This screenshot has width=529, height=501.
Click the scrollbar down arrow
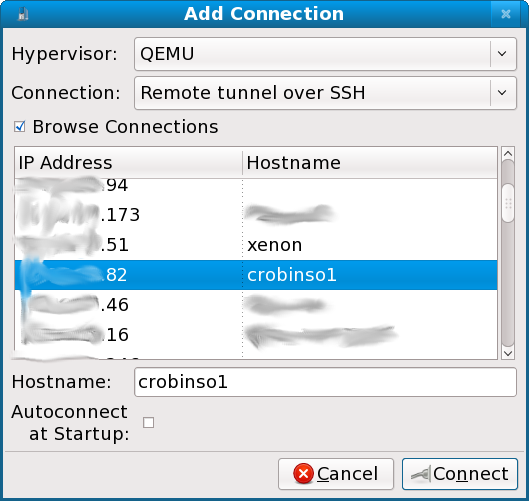pos(508,353)
